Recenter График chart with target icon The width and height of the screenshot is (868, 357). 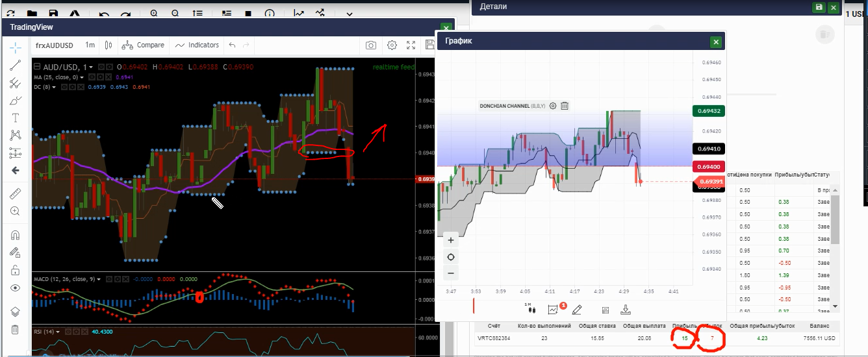point(451,257)
